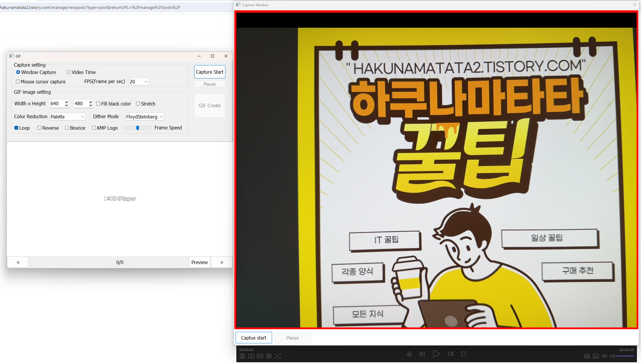Expand the Color Reduction Palette dropdown
The image size is (641, 364).
click(x=67, y=117)
